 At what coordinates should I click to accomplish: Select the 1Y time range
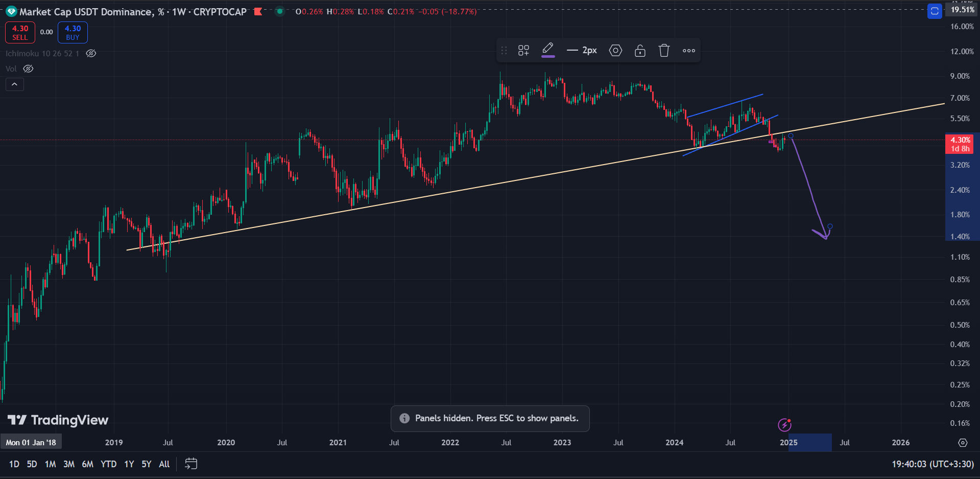click(x=129, y=464)
